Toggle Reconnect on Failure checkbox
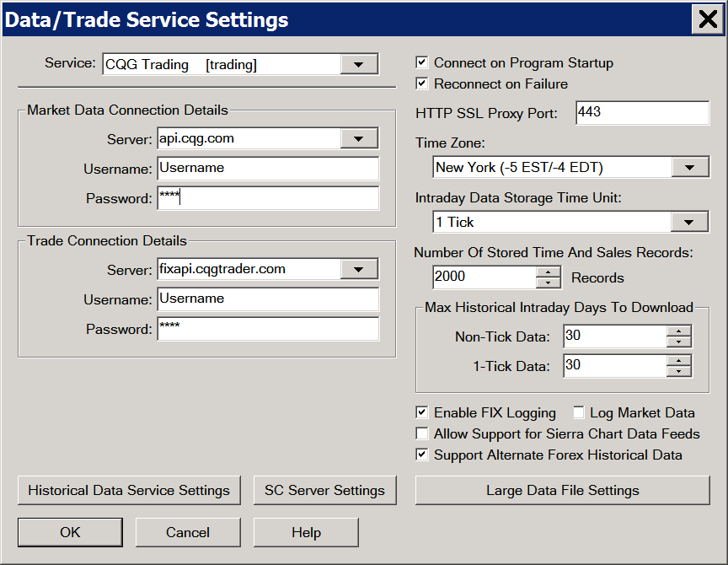 click(x=421, y=83)
